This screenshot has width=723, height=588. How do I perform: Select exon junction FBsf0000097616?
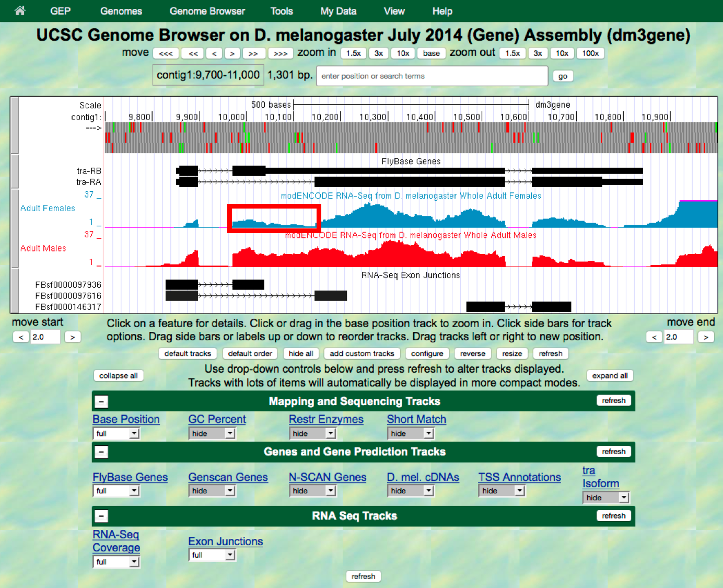coord(68,296)
